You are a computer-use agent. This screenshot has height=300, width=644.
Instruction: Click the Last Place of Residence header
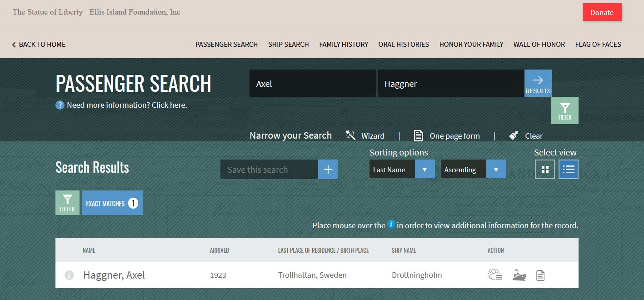(x=324, y=250)
